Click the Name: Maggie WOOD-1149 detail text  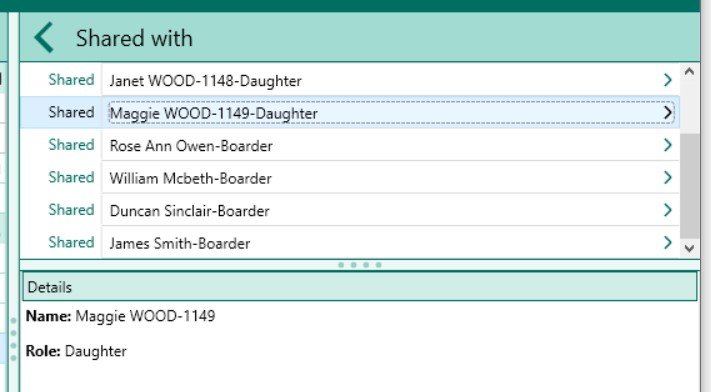click(x=120, y=316)
